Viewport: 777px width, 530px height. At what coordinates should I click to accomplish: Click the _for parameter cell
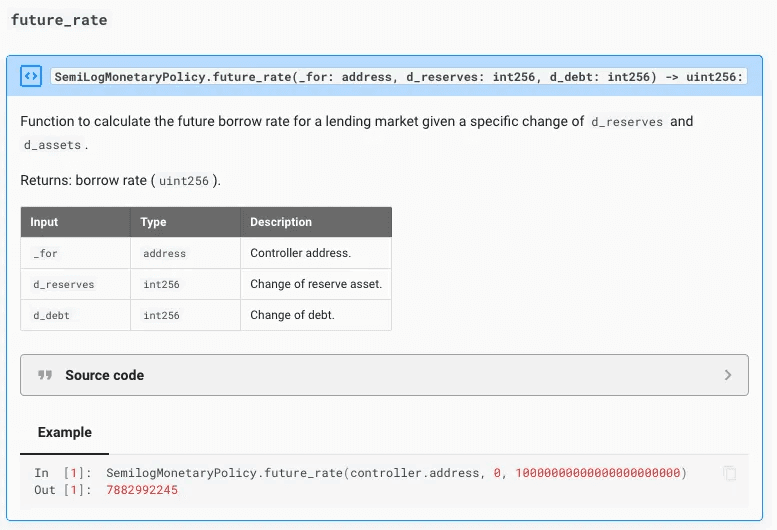46,253
